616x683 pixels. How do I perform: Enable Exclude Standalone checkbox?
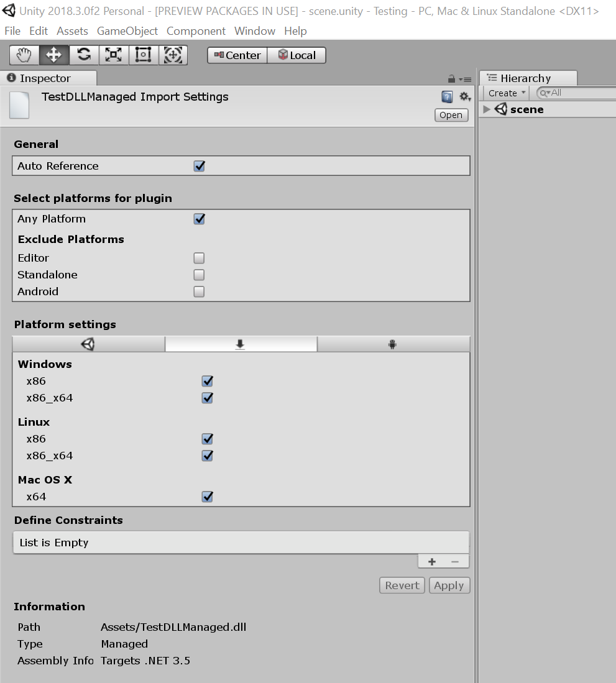point(199,275)
